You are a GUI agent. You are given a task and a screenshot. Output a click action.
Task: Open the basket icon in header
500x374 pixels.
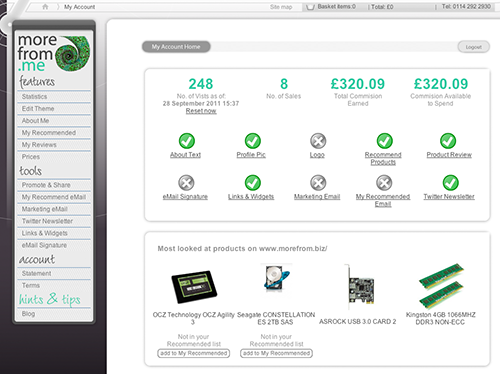pyautogui.click(x=310, y=7)
